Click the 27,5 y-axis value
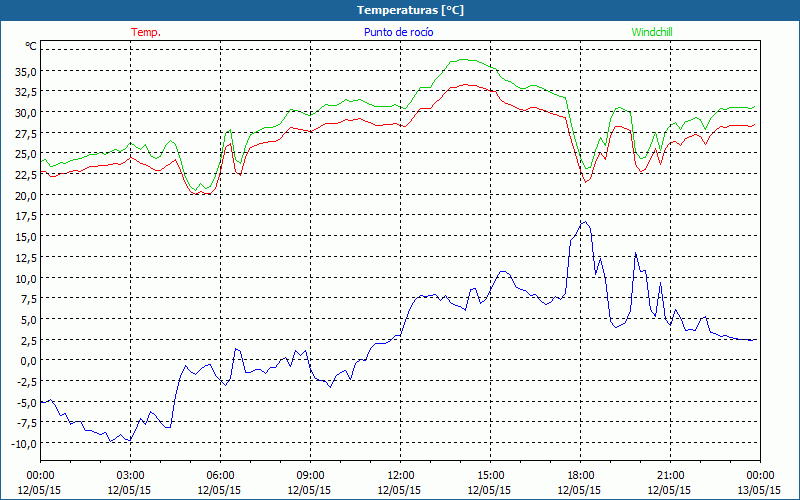The image size is (800, 500). click(26, 133)
